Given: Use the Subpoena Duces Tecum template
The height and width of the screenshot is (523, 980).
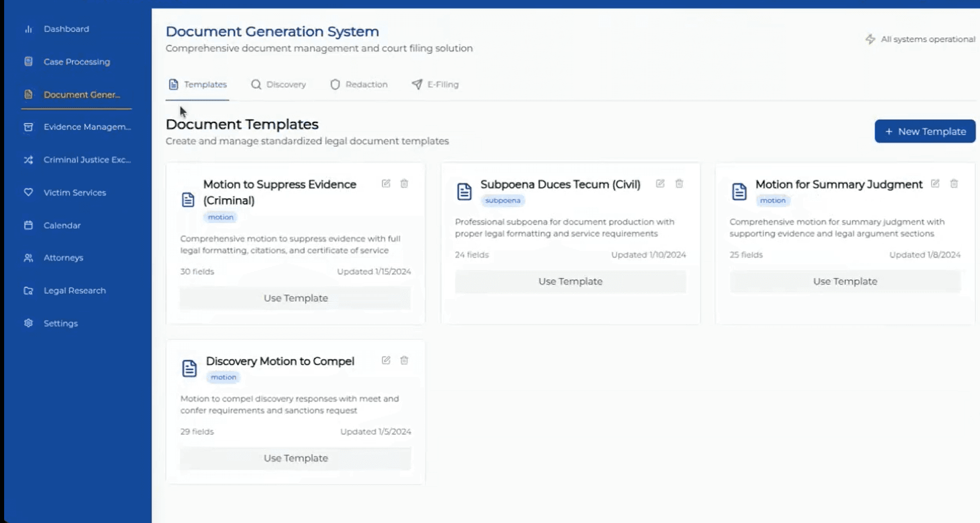Looking at the screenshot, I should click(570, 281).
